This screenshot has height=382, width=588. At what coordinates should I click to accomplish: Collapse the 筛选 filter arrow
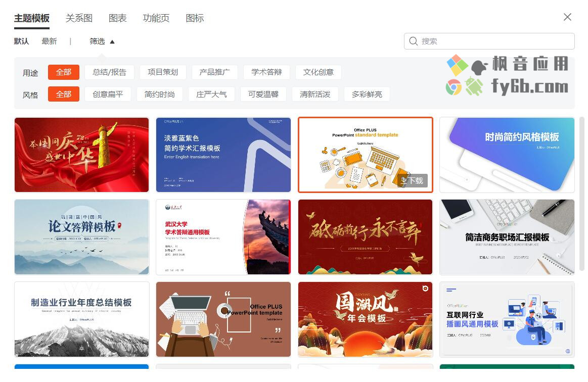coord(112,41)
